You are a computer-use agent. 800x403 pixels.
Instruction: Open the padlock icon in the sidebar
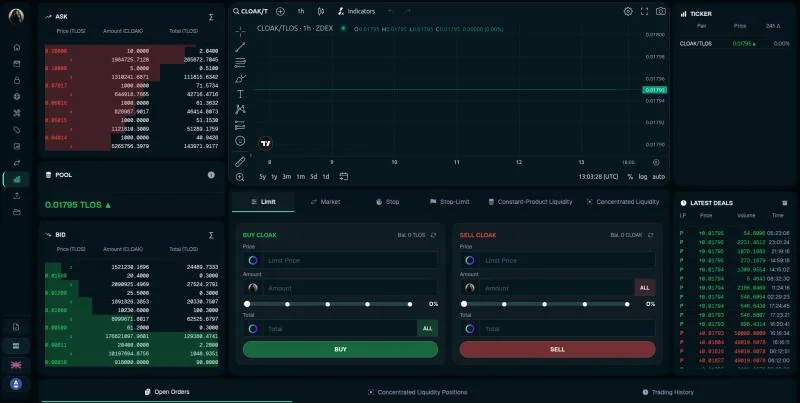click(17, 80)
